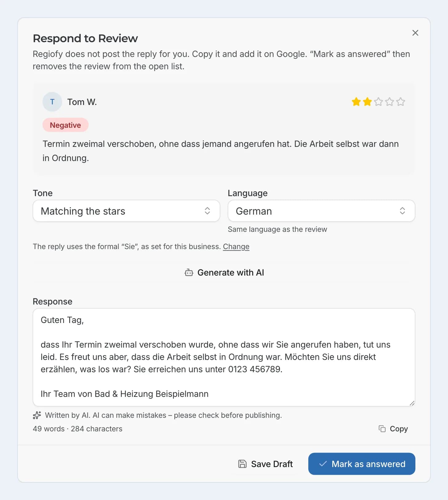The height and width of the screenshot is (500, 448).
Task: Click the robot icon beside Generate with AI
Action: click(x=189, y=272)
